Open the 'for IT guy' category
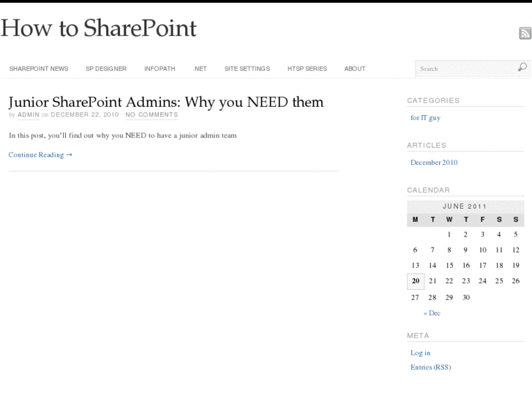This screenshot has width=532, height=399. pos(425,118)
